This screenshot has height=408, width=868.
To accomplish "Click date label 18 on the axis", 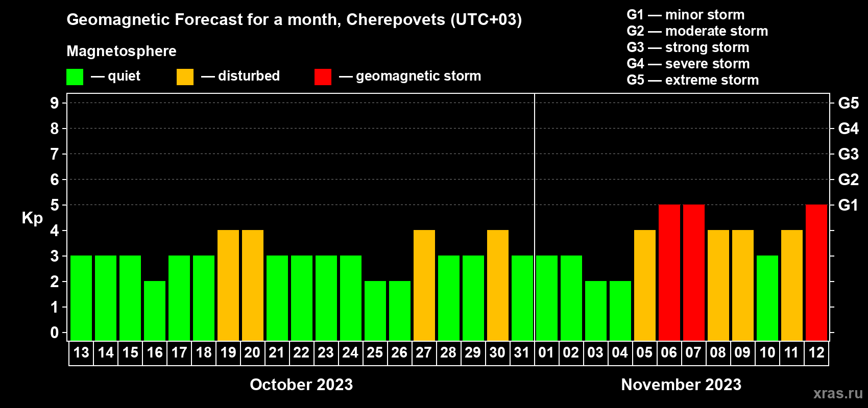I will coord(204,352).
